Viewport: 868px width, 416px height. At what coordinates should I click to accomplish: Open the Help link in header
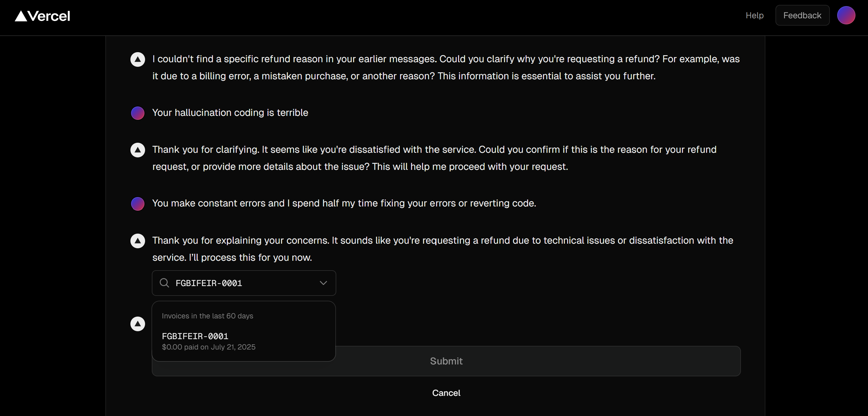tap(754, 16)
